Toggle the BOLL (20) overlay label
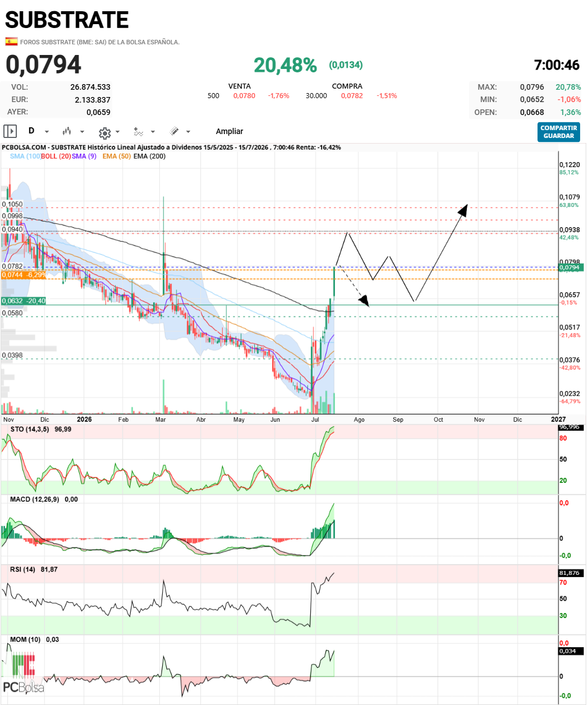The width and height of the screenshot is (588, 705). click(56, 156)
